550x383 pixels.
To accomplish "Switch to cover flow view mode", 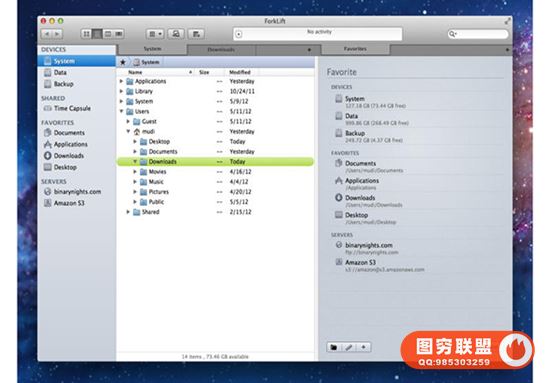I will pos(119,34).
